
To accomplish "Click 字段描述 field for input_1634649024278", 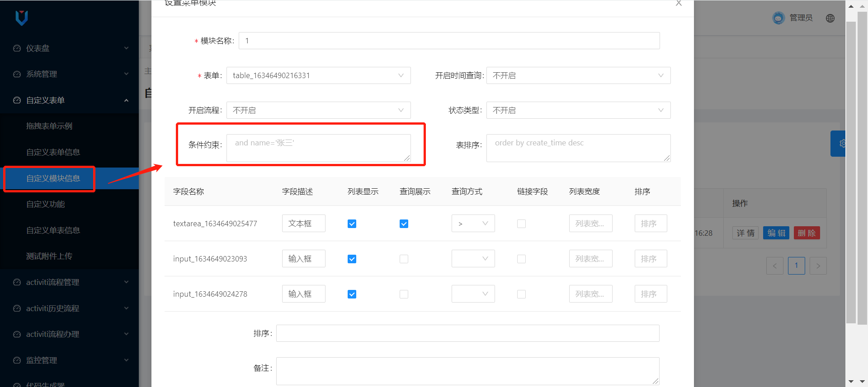I will [303, 294].
